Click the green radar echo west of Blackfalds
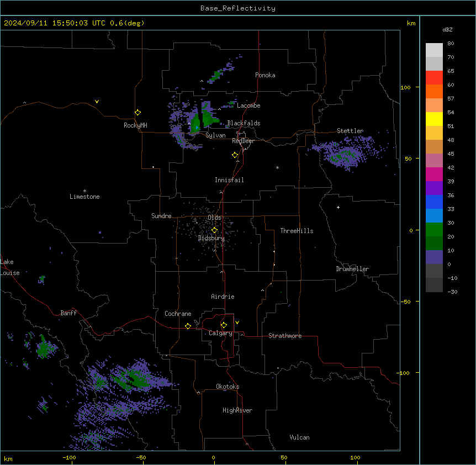The width and height of the screenshot is (476, 465). 209,118
